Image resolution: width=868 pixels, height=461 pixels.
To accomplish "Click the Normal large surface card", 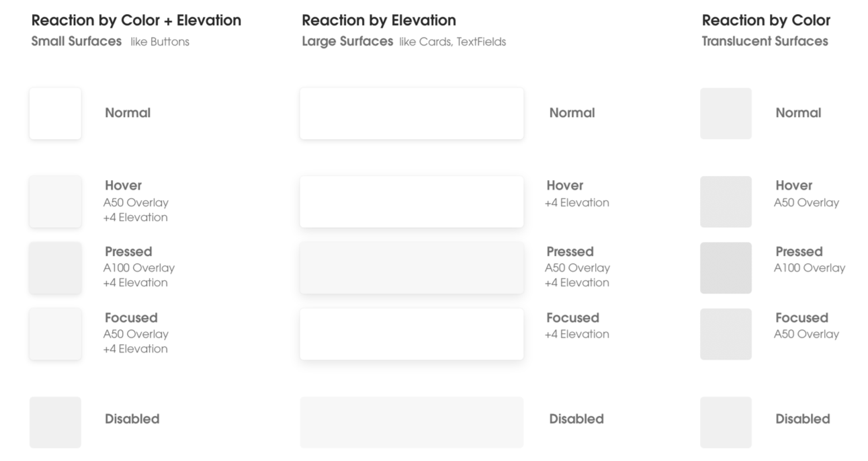I will click(x=411, y=114).
